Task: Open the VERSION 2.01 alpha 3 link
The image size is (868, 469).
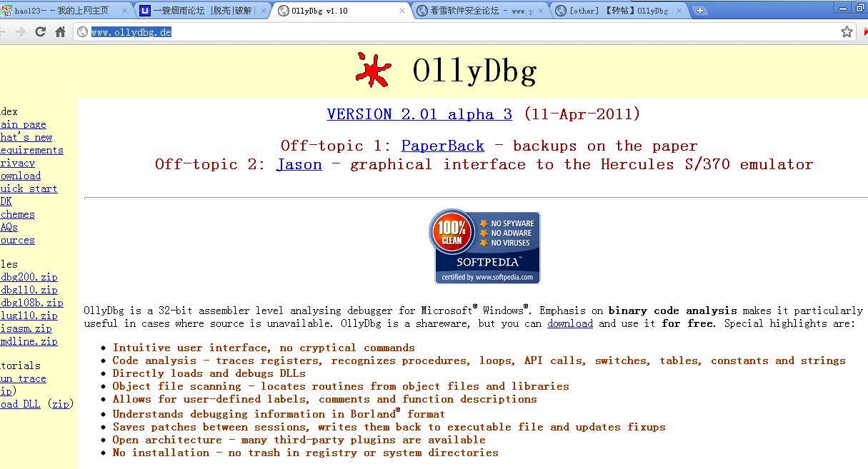Action: point(419,114)
